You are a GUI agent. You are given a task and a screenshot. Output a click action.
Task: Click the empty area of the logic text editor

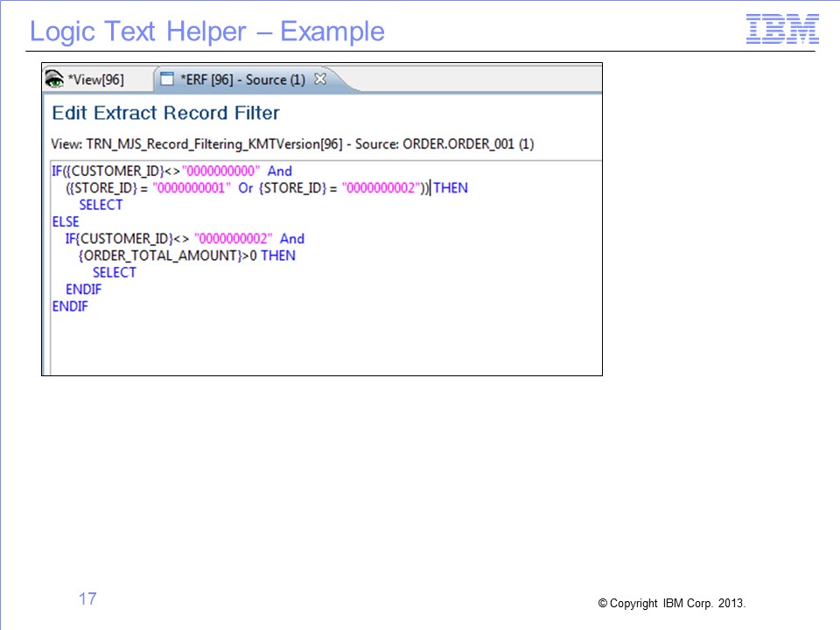tap(325, 343)
